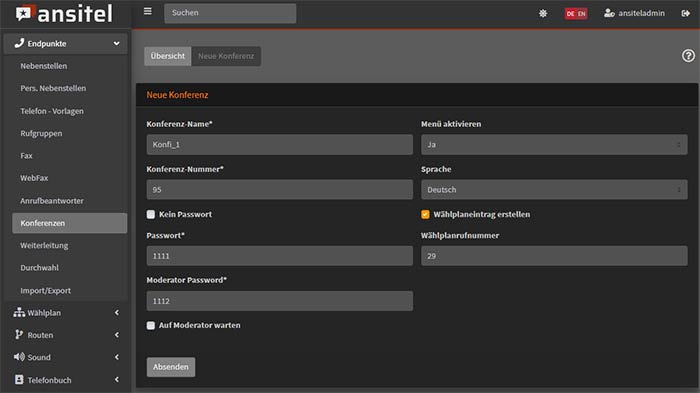Click the ansiteladmin username link
This screenshot has height=393, width=700.
coord(641,13)
